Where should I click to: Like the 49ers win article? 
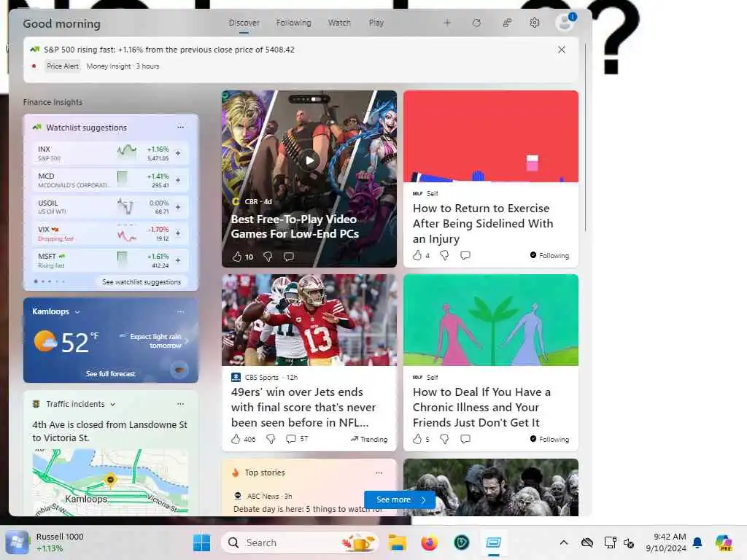[x=236, y=439]
